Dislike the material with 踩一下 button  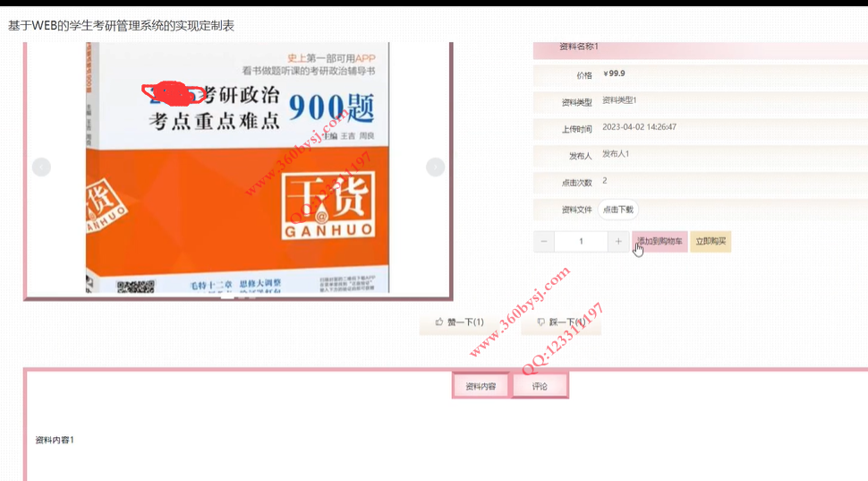tap(561, 322)
